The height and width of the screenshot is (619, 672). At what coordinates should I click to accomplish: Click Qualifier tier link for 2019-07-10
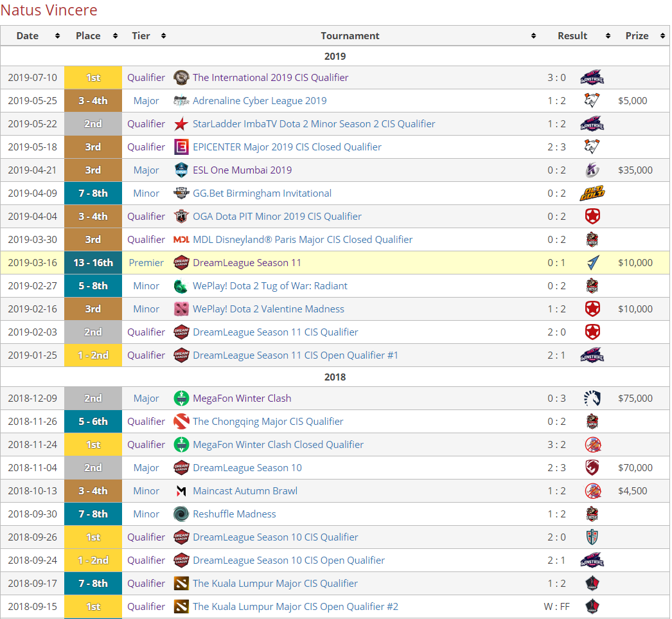pyautogui.click(x=146, y=78)
